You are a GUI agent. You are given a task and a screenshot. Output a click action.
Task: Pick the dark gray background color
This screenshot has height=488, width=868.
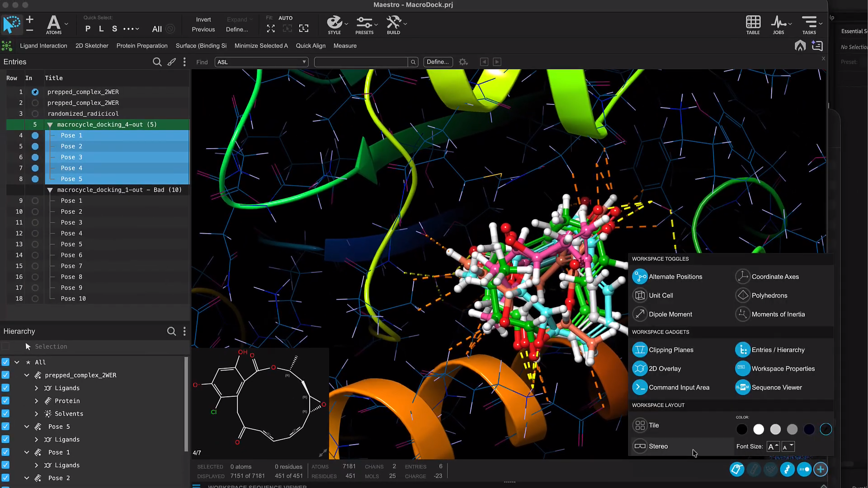pyautogui.click(x=792, y=429)
